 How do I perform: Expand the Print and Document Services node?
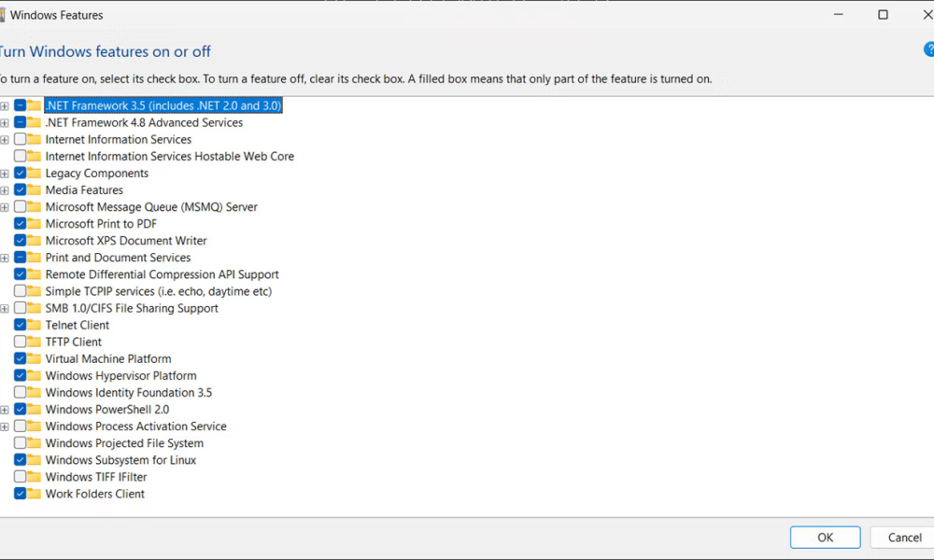[x=4, y=258]
